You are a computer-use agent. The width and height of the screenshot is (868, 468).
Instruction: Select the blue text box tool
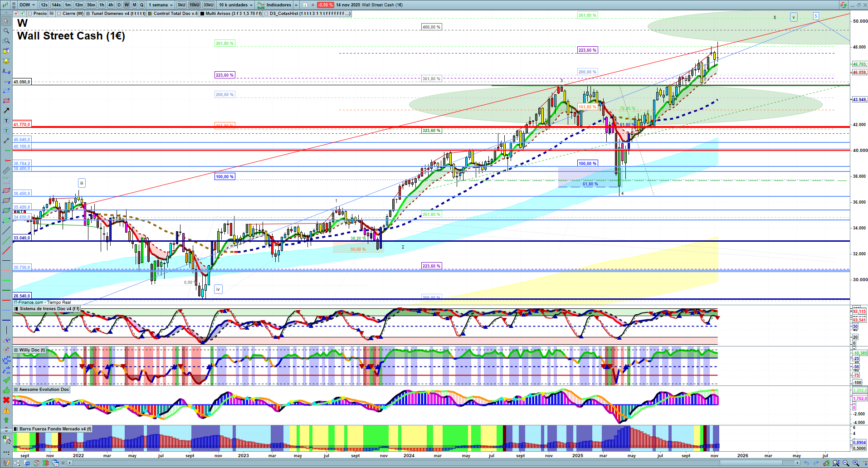[x=6, y=121]
